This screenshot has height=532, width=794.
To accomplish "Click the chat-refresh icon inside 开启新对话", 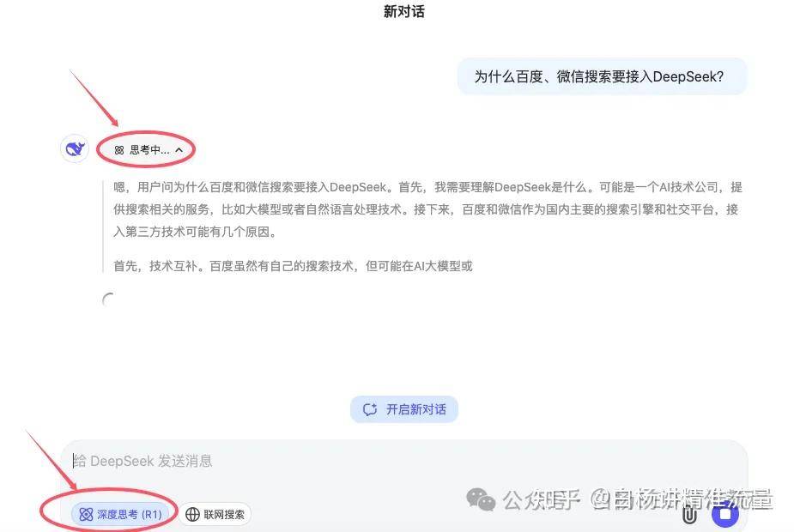I will [370, 409].
